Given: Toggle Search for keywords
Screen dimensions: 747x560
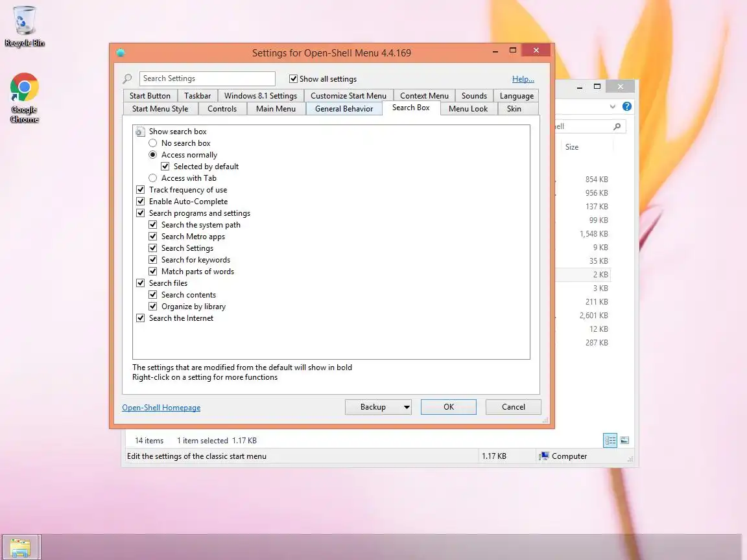Looking at the screenshot, I should point(152,259).
